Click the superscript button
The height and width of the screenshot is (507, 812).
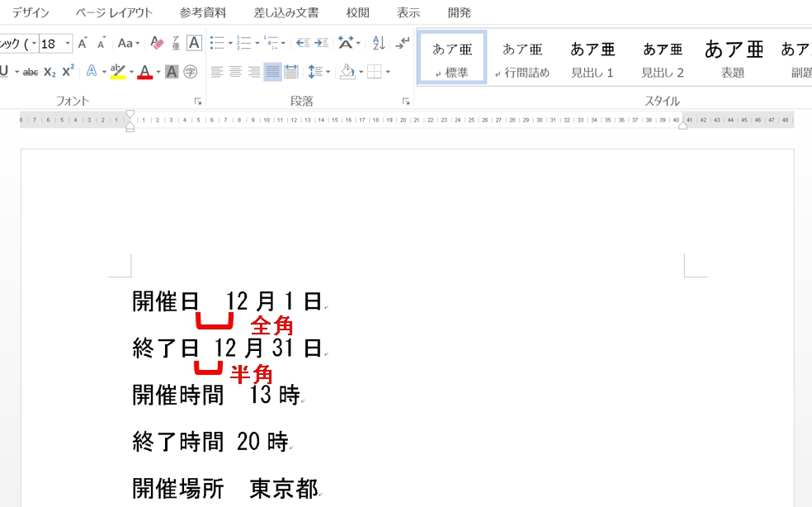coord(68,72)
